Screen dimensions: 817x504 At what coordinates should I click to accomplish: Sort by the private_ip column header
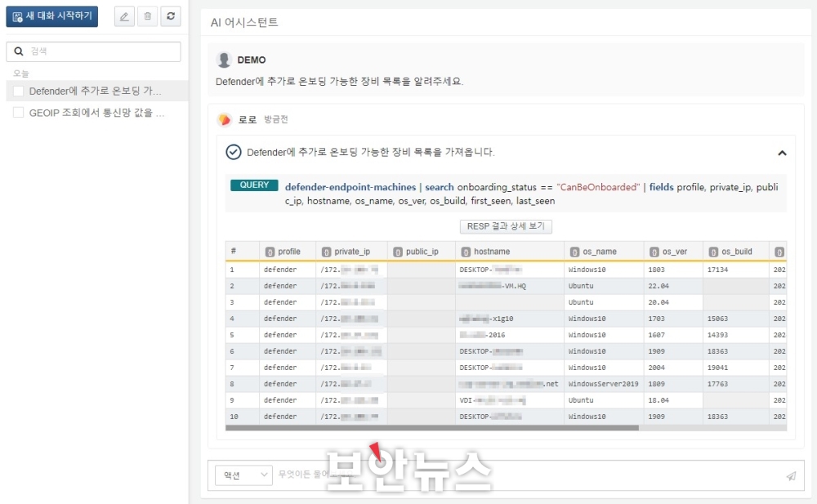pos(351,252)
